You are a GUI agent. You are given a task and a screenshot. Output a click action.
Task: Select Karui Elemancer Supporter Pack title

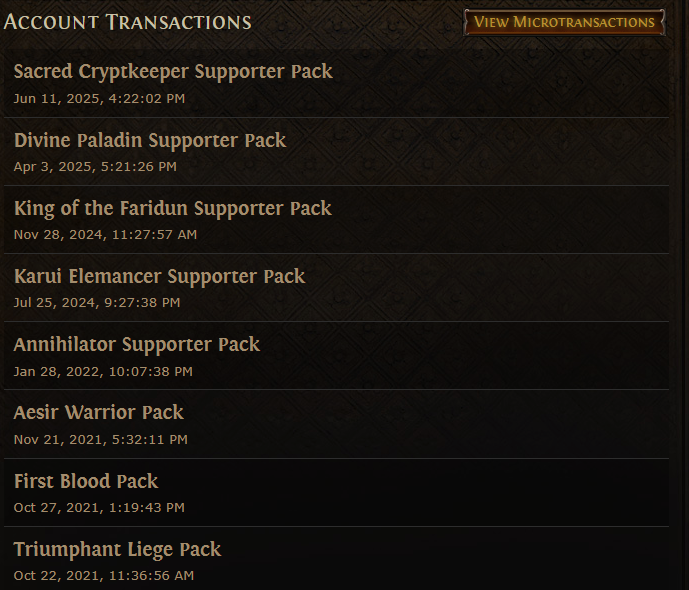tap(159, 276)
